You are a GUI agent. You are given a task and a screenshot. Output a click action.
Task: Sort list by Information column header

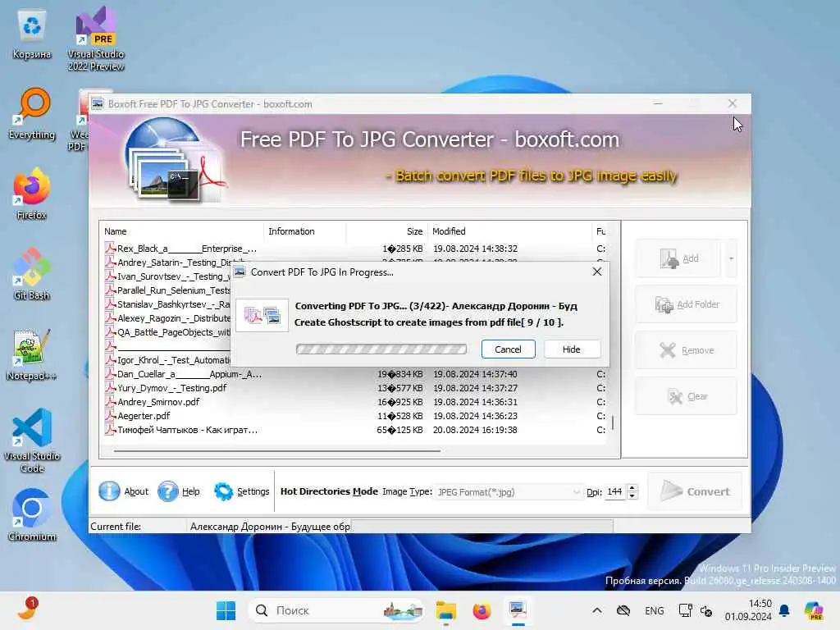pos(305,231)
